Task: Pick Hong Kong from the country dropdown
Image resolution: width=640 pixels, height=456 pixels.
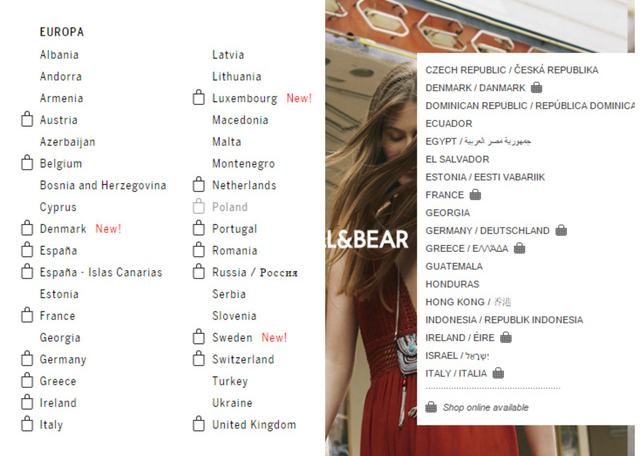Action: coord(468,302)
